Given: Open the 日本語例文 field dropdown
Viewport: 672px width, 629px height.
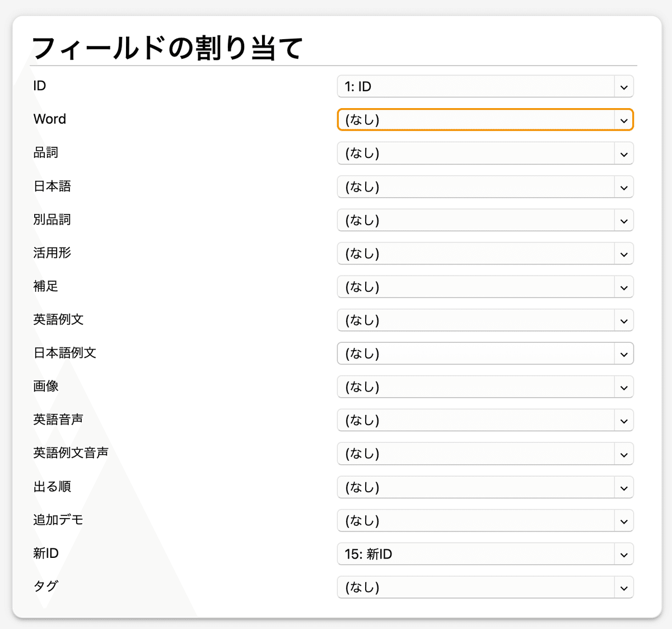Looking at the screenshot, I should point(485,353).
